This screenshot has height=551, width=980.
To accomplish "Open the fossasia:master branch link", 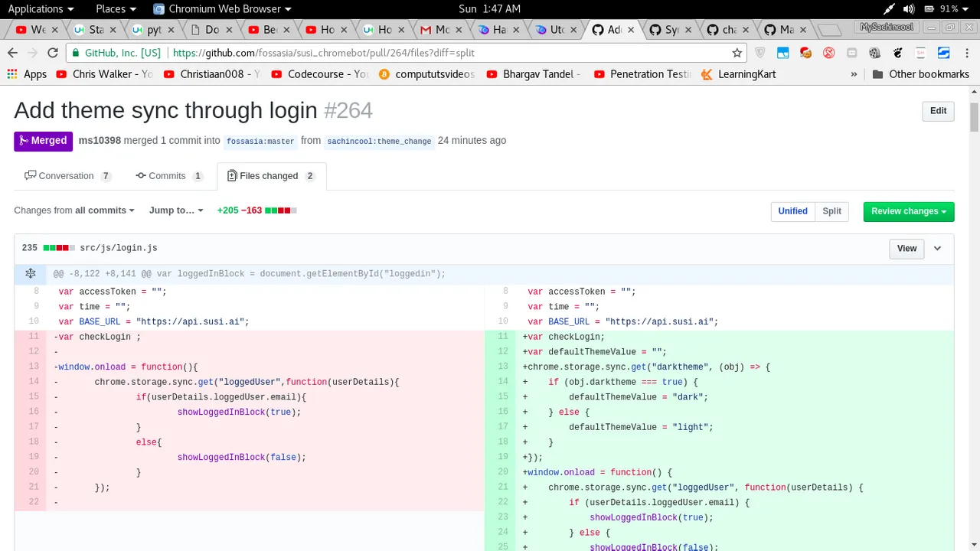I will (260, 142).
